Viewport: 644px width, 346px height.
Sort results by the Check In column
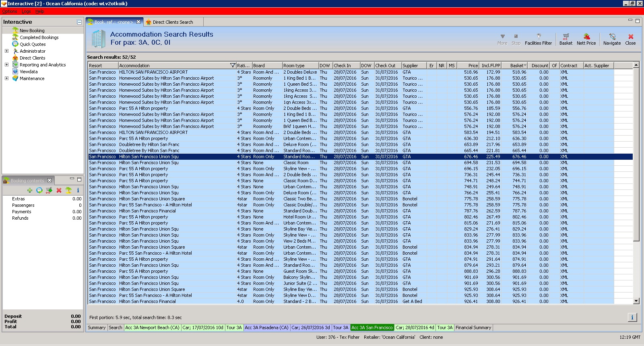[346, 65]
